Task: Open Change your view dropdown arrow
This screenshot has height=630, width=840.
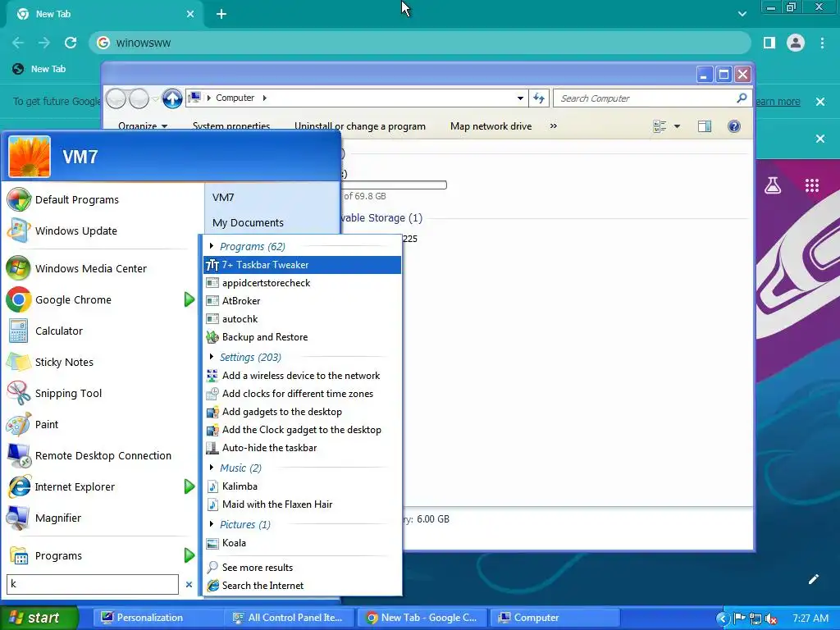Action: pos(677,126)
